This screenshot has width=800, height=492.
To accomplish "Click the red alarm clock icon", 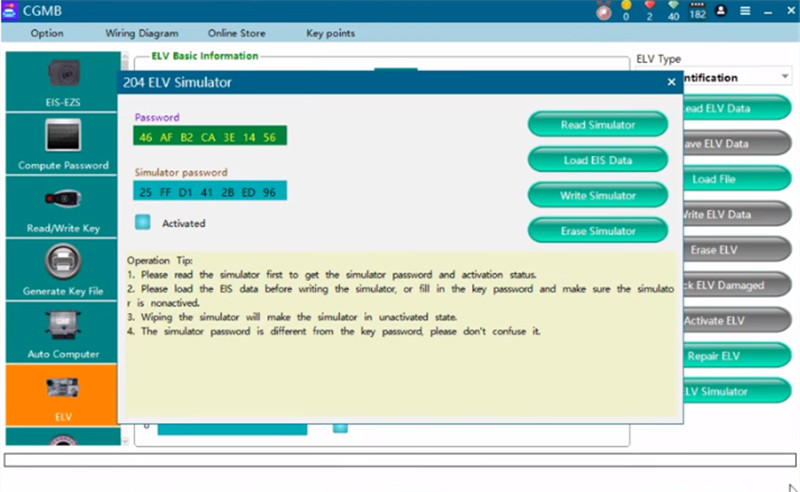I will tap(603, 12).
